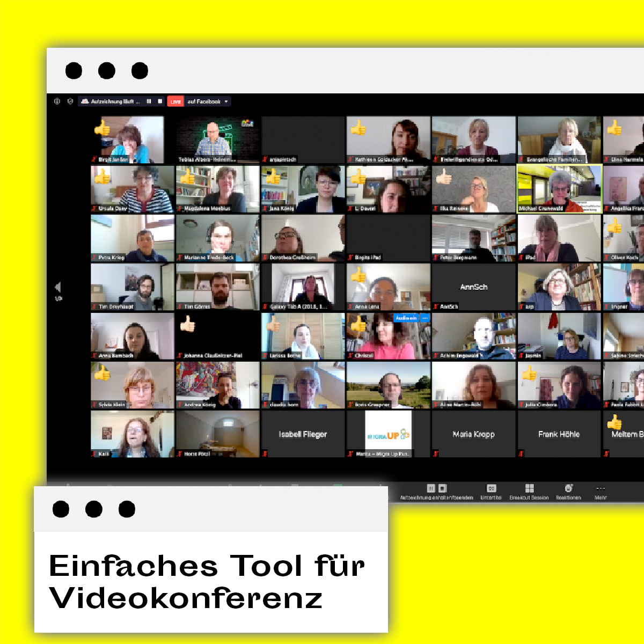
Task: Select Galaxy Tab A participant tile
Action: click(x=303, y=287)
